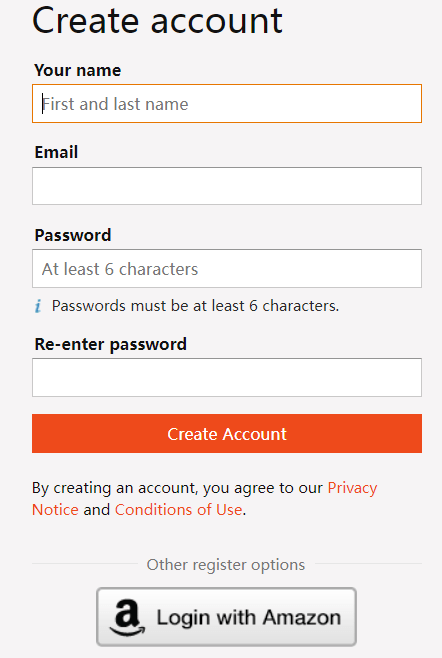
Task: Click the "Other register options" divider text
Action: 226,564
